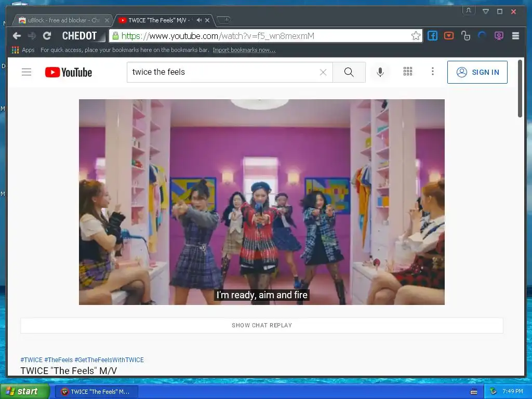Image resolution: width=532 pixels, height=399 pixels.
Task: Open the #TWICE hashtag link
Action: (x=32, y=360)
